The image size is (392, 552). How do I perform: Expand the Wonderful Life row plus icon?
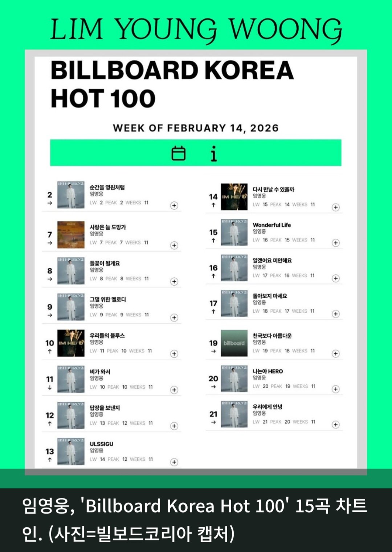click(336, 243)
